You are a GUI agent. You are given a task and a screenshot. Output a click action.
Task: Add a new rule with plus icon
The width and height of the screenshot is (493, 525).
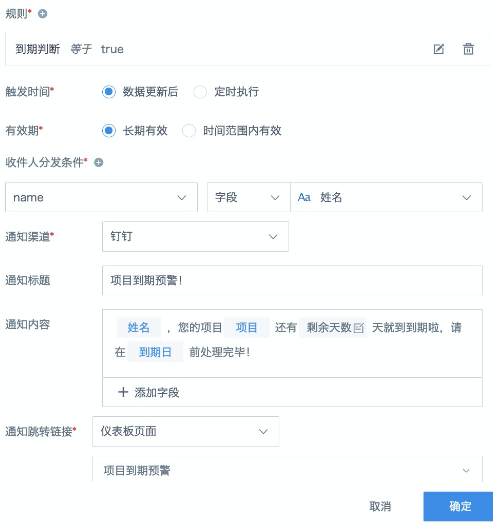(x=43, y=14)
